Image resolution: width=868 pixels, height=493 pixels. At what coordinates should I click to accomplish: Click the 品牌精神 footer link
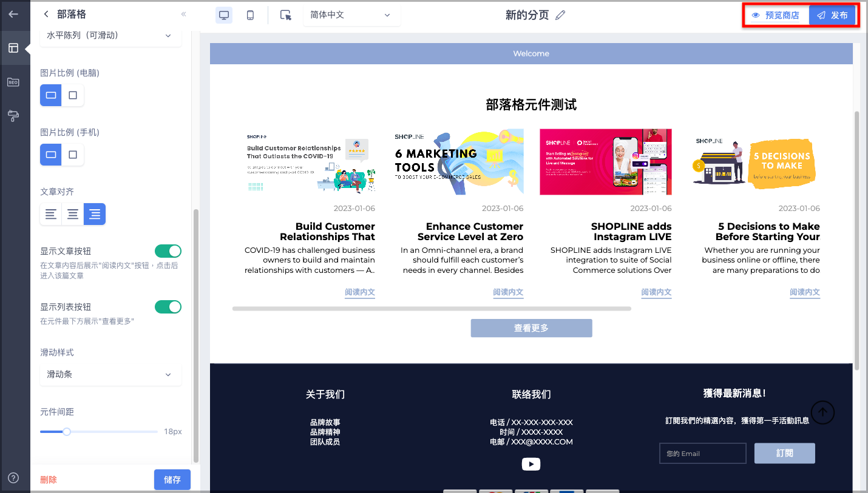click(x=325, y=432)
